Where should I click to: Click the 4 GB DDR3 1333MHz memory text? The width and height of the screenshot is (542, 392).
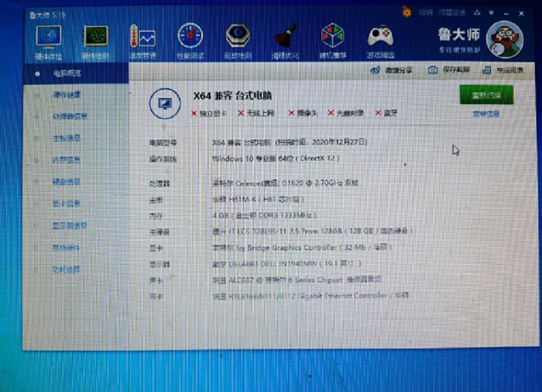pos(264,215)
